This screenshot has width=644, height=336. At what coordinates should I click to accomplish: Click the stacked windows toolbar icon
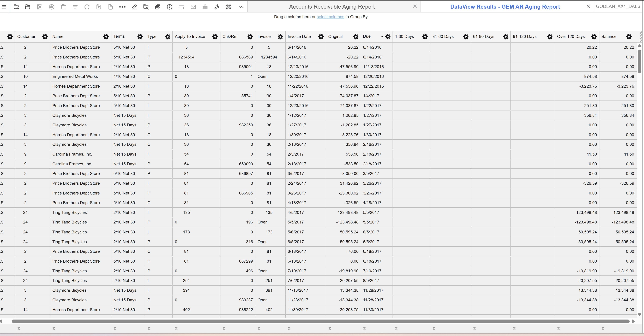pyautogui.click(x=158, y=7)
